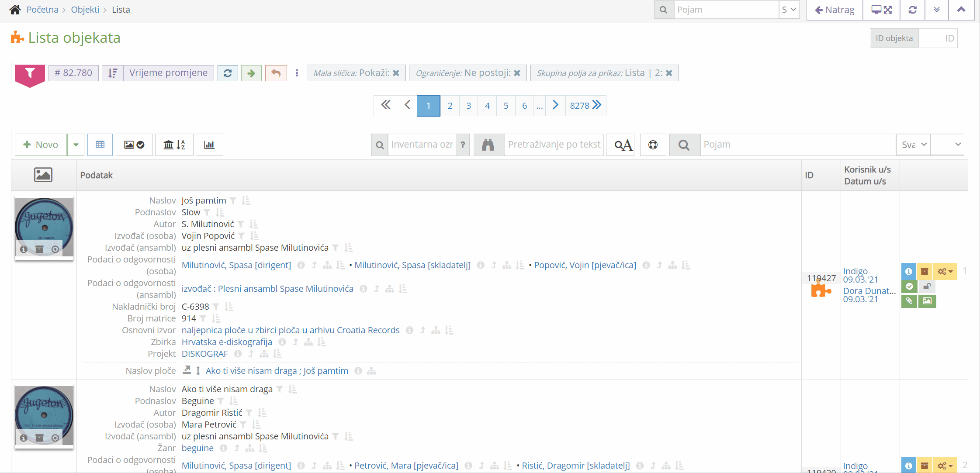980x473 pixels.
Task: Navigate to Početna in the breadcrumb
Action: point(42,9)
